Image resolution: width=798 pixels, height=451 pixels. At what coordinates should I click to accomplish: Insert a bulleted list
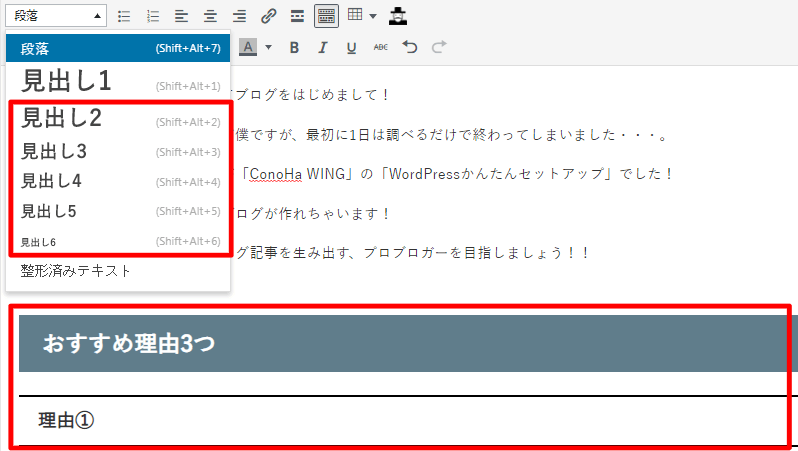click(x=124, y=16)
